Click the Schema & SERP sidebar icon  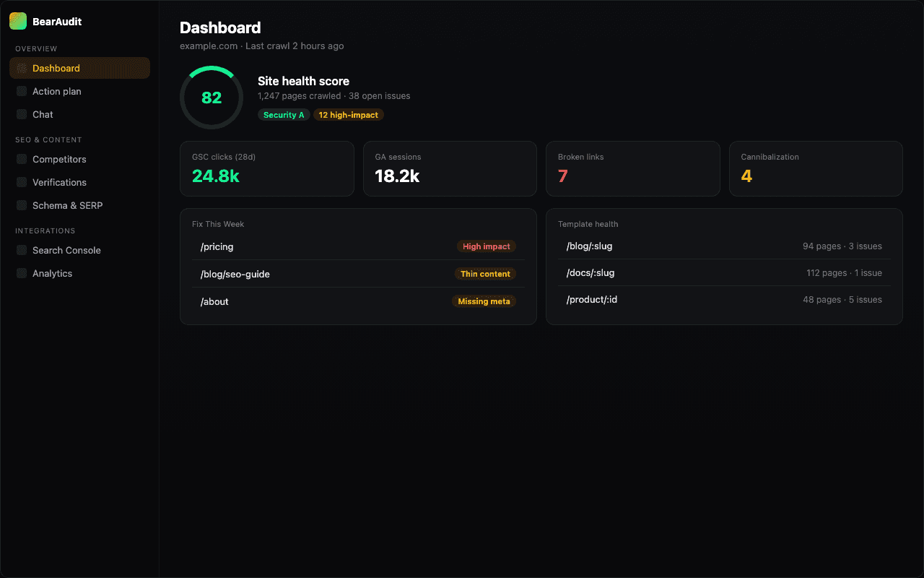pyautogui.click(x=22, y=205)
